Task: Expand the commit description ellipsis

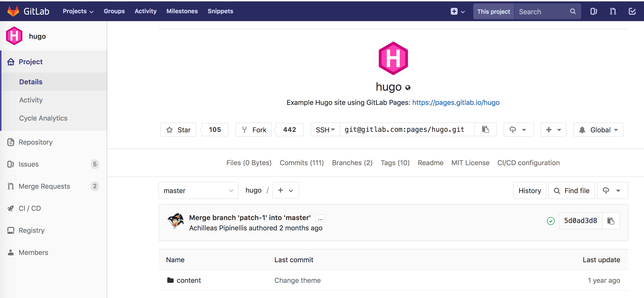Action: pos(320,218)
